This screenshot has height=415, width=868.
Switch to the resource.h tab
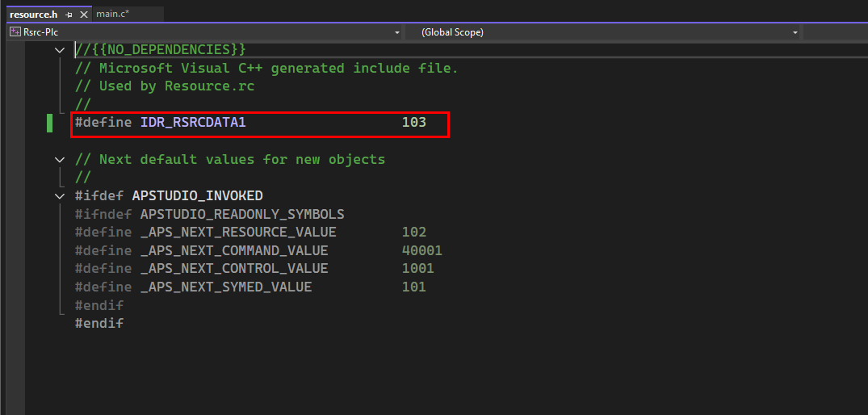click(33, 15)
